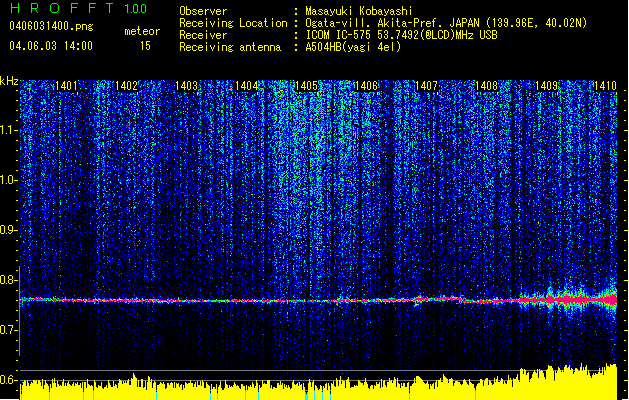629x400 pixels.
Task: Click the 1410 time marker
Action: pos(605,86)
